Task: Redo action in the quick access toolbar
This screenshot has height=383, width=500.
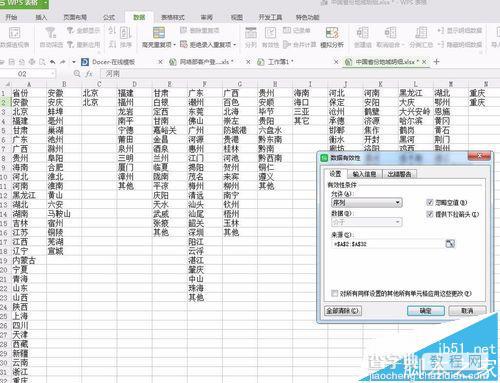Action: pyautogui.click(x=63, y=62)
